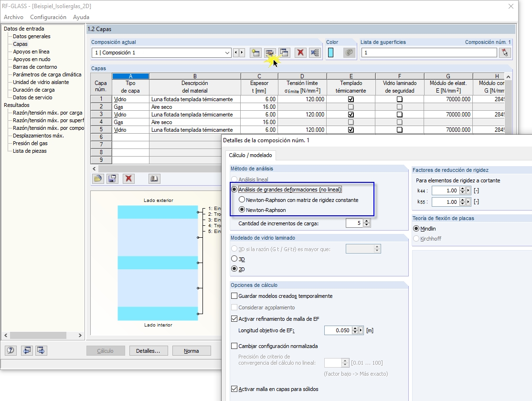The height and width of the screenshot is (401, 532).
Task: Click the Lista de superficies field
Action: [429, 53]
